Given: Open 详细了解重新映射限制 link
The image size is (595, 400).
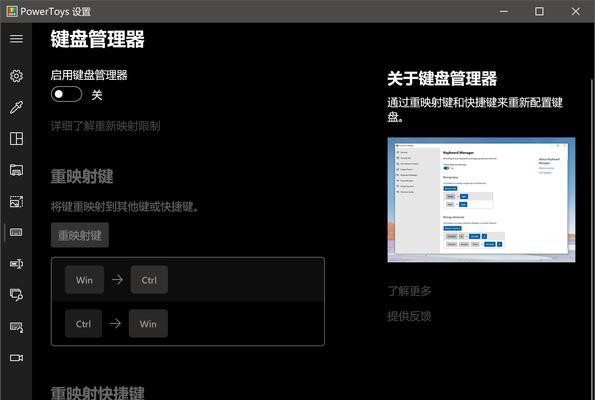Looking at the screenshot, I should point(105,126).
